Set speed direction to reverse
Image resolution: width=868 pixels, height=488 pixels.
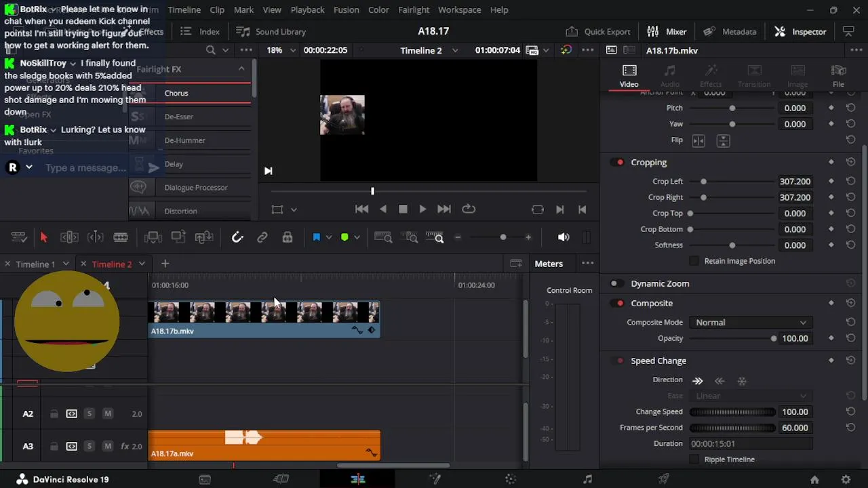[719, 381]
